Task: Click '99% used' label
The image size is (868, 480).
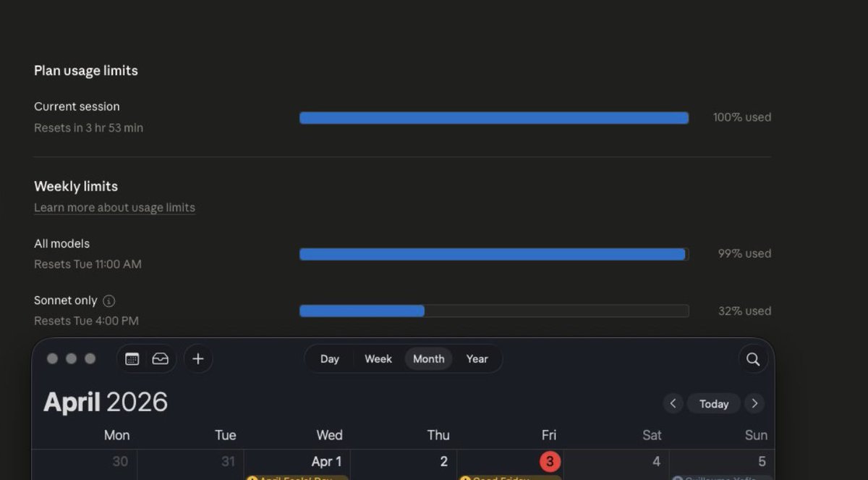Action: point(744,254)
